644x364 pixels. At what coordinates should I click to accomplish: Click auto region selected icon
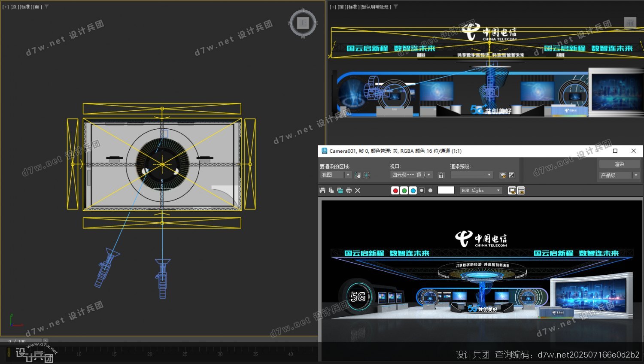tap(366, 175)
